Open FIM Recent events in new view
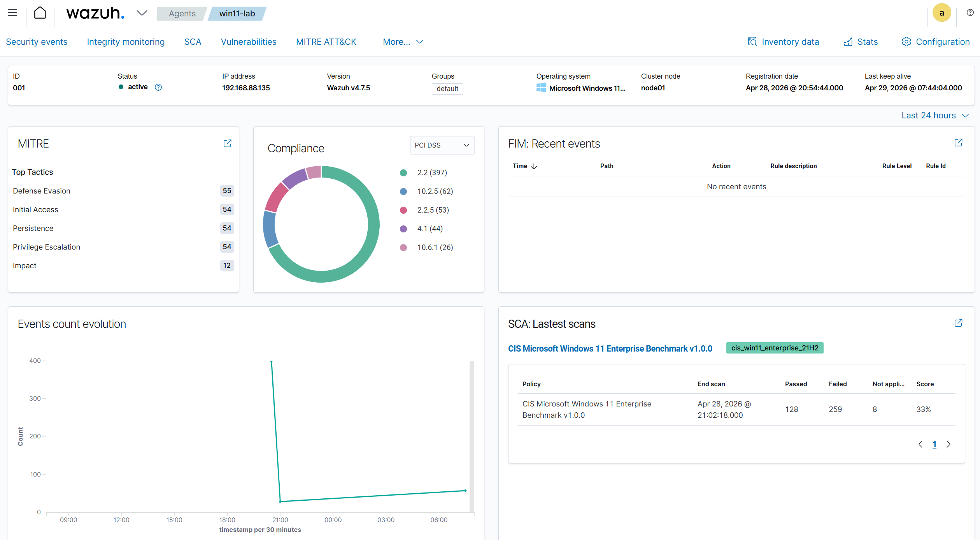Viewport: 980px width, 540px height. point(959,143)
